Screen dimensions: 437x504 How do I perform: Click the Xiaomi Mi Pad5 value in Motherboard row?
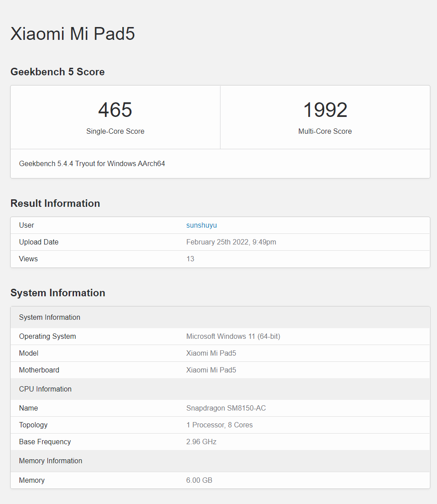[x=211, y=370]
